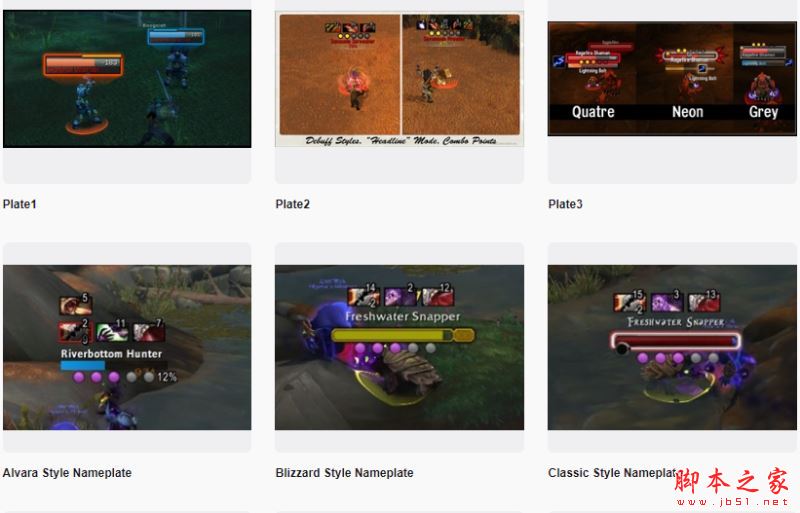Click the Riverbottom Hunter name text
The height and width of the screenshot is (513, 800).
pos(111,354)
